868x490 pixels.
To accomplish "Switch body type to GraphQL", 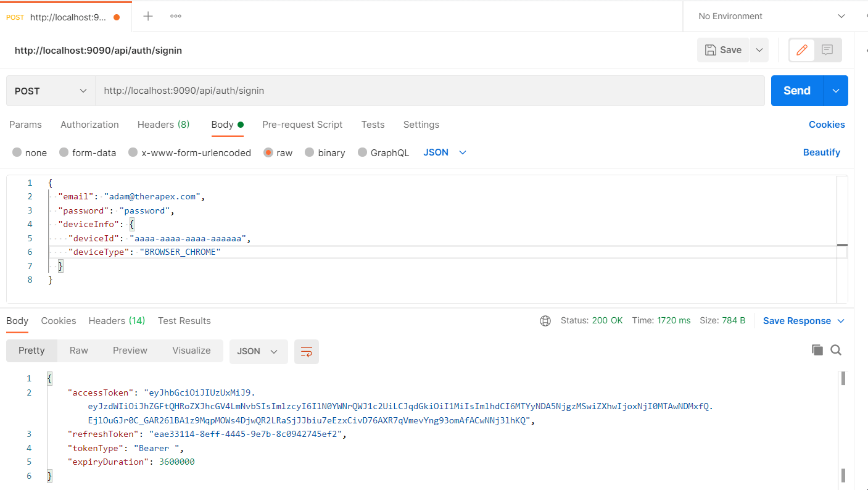I will pos(383,152).
